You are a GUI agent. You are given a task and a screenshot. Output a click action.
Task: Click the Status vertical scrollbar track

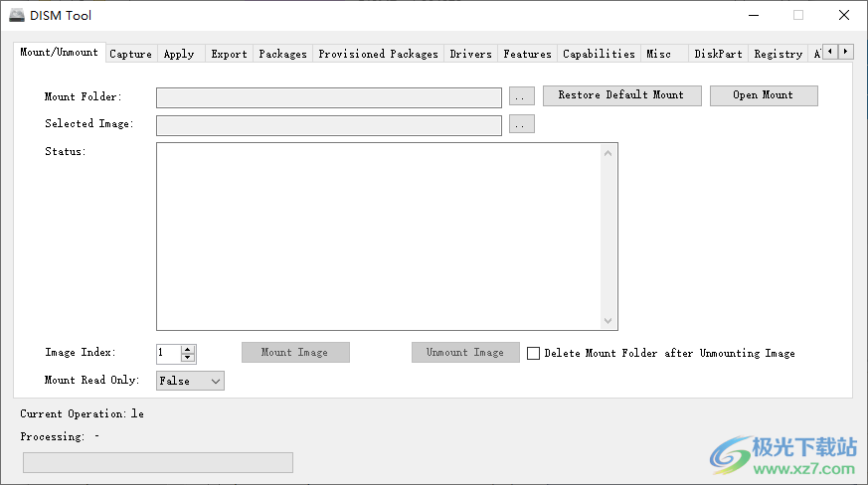[608, 237]
